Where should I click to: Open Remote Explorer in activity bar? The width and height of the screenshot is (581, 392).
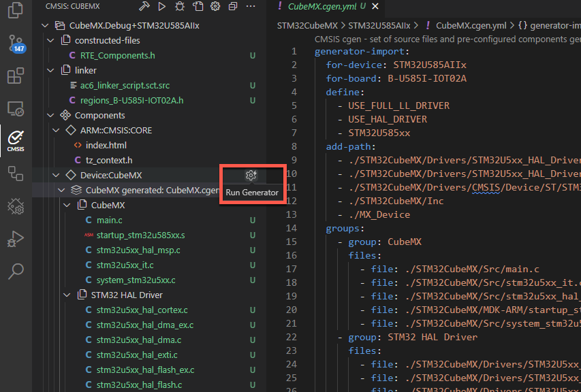pyautogui.click(x=16, y=109)
